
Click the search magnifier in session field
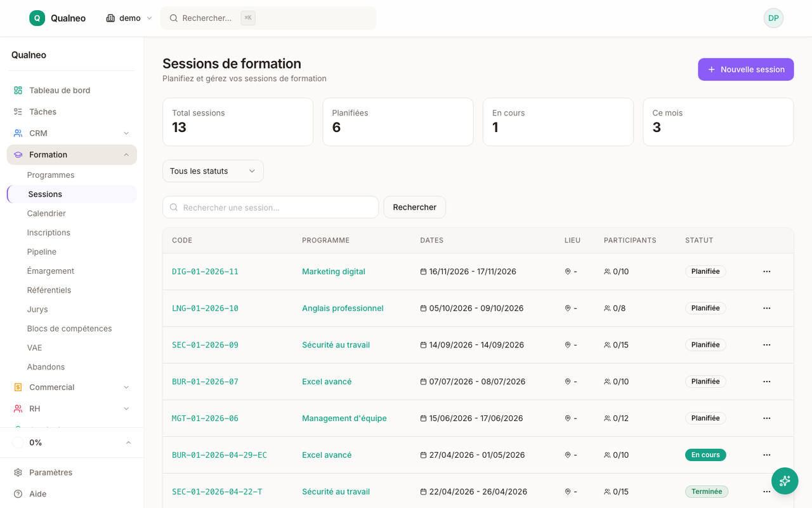click(174, 208)
